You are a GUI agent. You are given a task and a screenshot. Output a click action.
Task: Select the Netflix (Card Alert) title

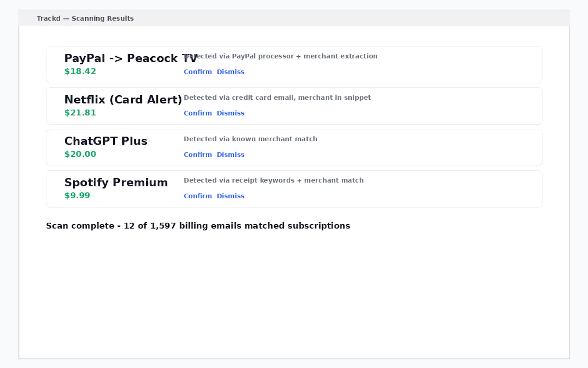coord(123,100)
